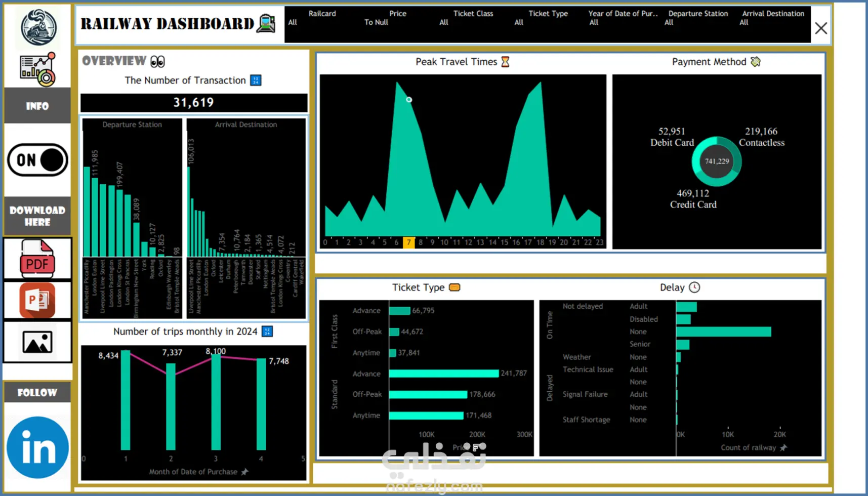
Task: Open the analytics chart icon in the sidebar
Action: (37, 68)
